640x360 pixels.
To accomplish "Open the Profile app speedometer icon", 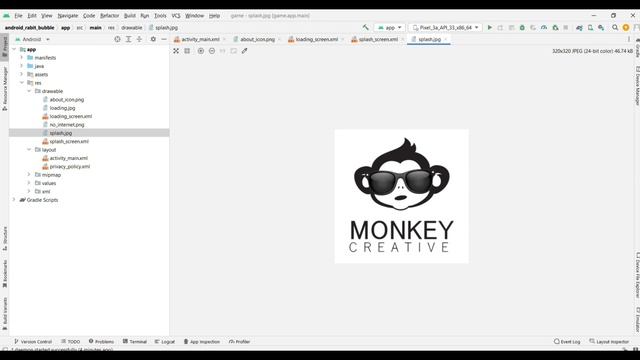I will point(544,27).
